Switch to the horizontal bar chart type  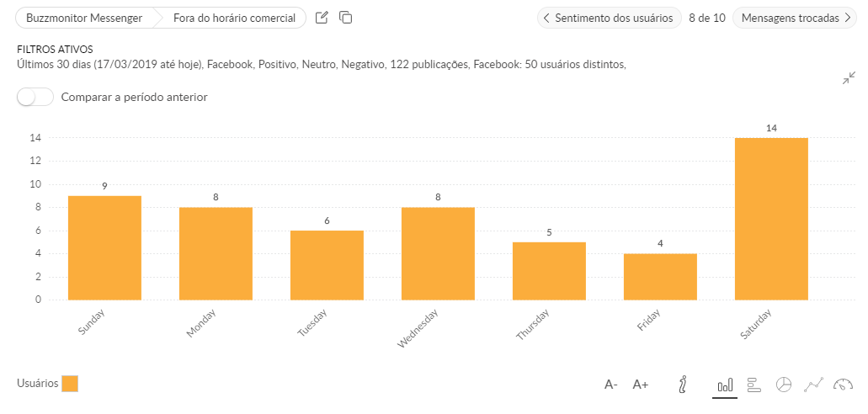coord(754,385)
